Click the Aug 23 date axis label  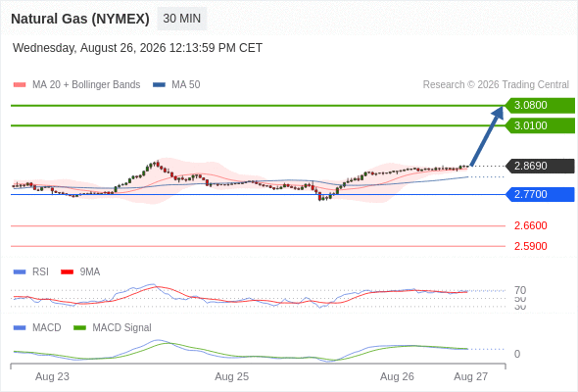pos(52,376)
